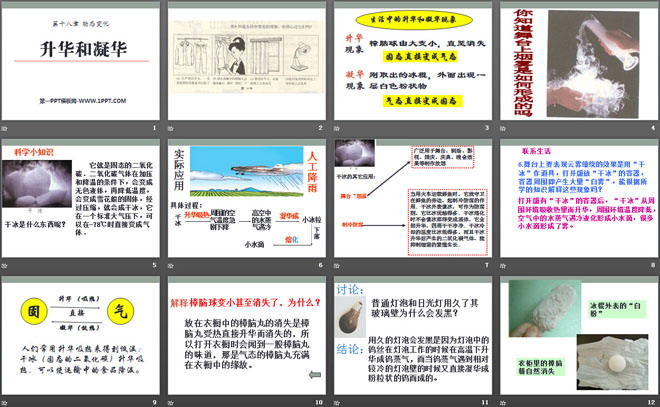The image size is (660, 407).
Task: Select slide 5 titled 科学小知识
Action: [x=82, y=199]
